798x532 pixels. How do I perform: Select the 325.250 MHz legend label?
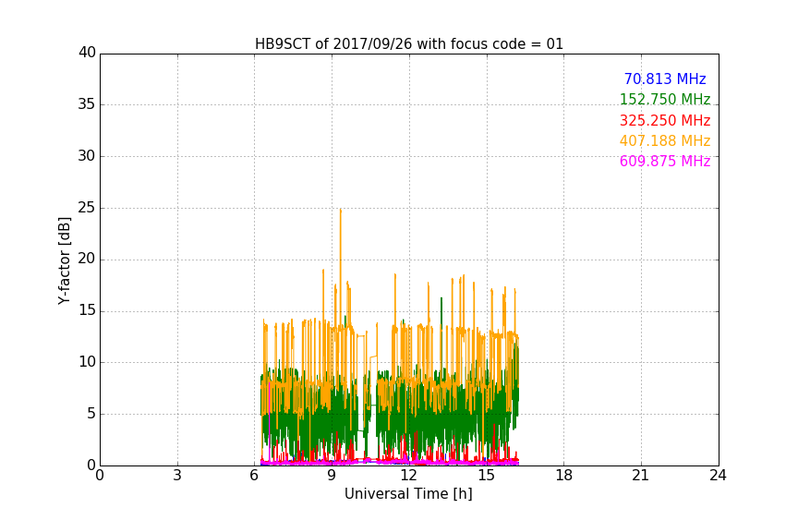click(x=665, y=121)
